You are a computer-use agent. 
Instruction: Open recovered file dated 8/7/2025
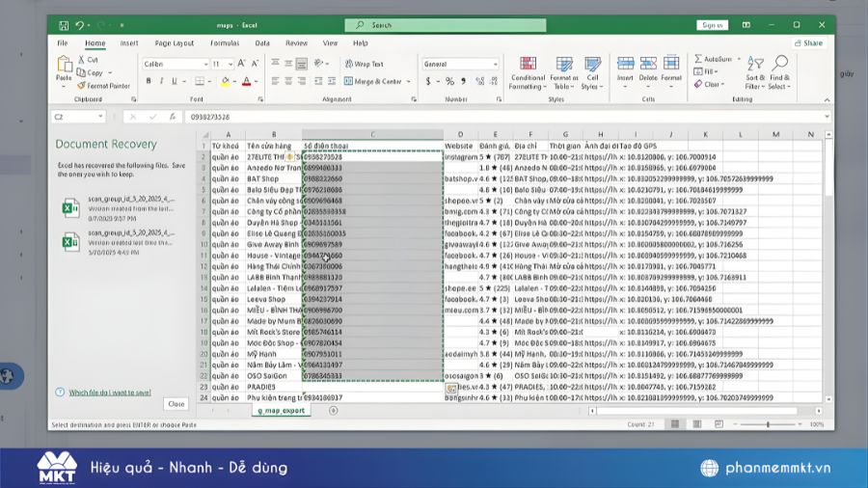point(121,208)
